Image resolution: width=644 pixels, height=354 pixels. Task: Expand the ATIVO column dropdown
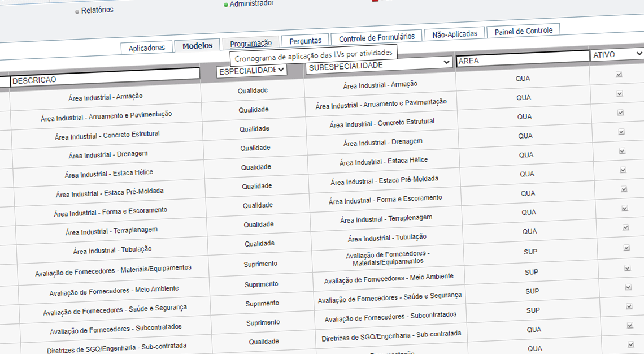coord(639,54)
